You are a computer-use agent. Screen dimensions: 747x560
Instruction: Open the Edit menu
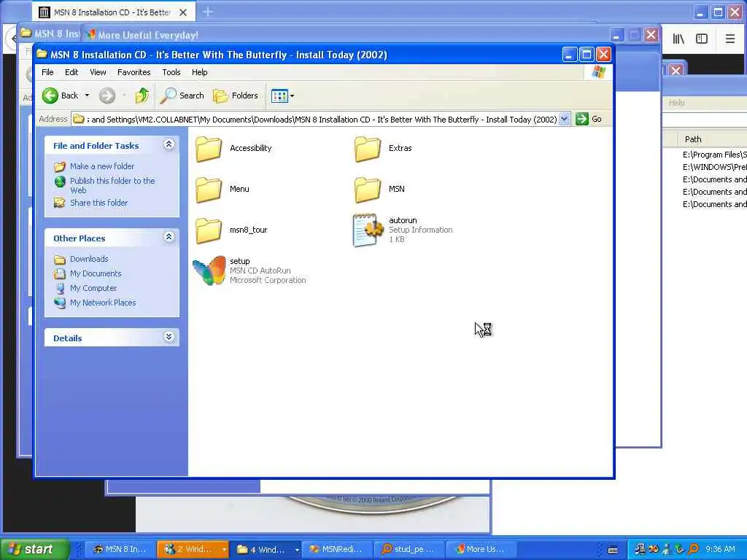pyautogui.click(x=71, y=72)
